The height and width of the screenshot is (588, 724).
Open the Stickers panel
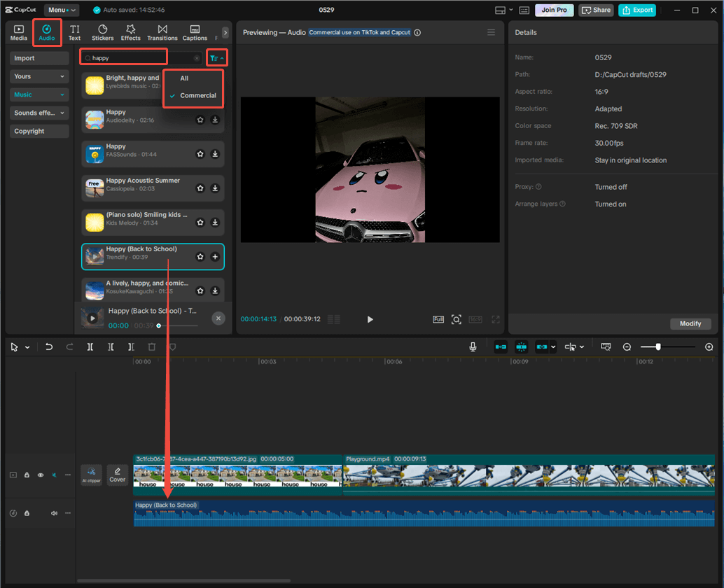(x=102, y=33)
